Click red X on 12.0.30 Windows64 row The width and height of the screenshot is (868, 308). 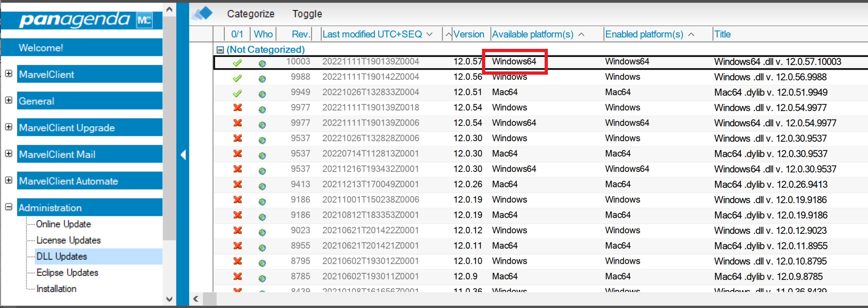click(237, 169)
